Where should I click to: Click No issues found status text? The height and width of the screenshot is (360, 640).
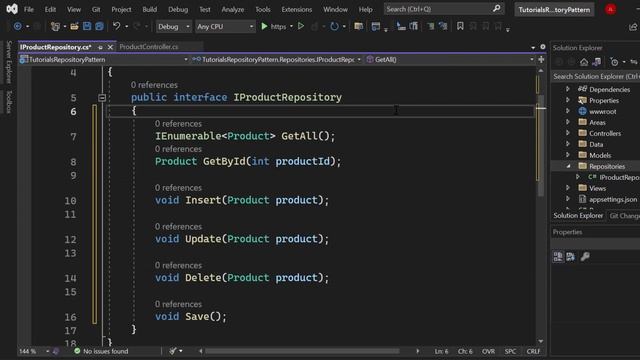[105, 351]
